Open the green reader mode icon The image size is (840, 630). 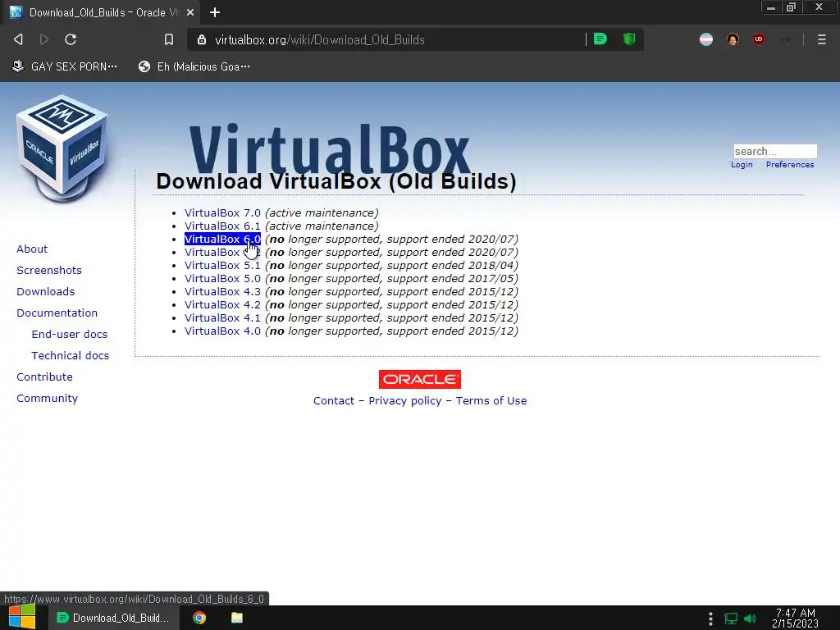pyautogui.click(x=600, y=39)
